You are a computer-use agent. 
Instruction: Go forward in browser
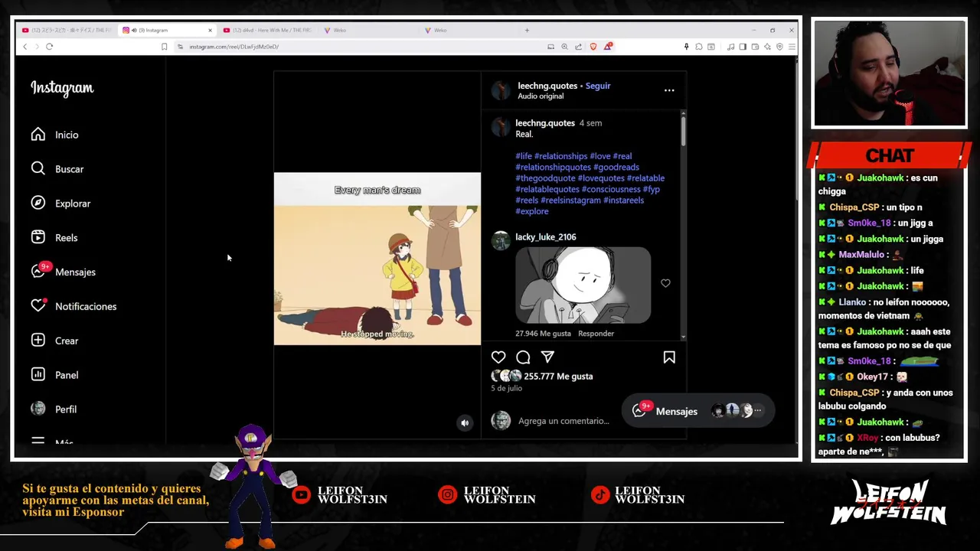click(x=37, y=47)
